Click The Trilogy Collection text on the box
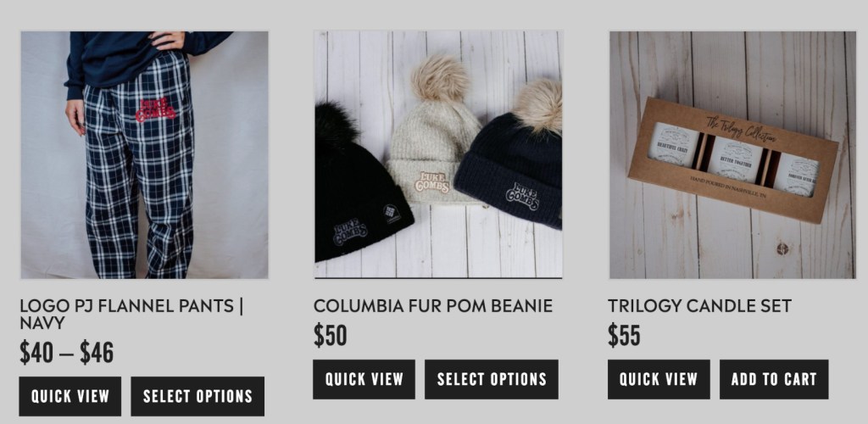The width and height of the screenshot is (868, 424). tap(741, 129)
